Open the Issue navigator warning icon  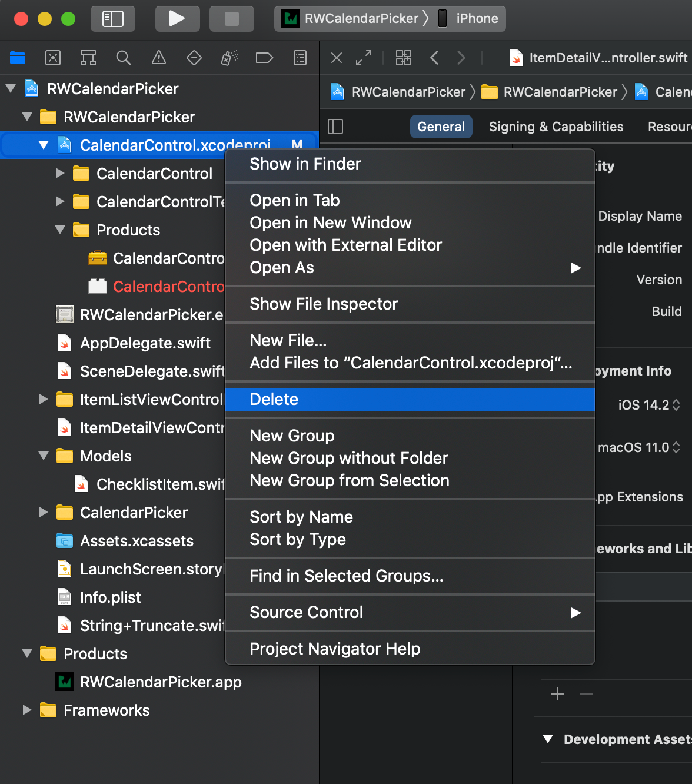click(159, 58)
